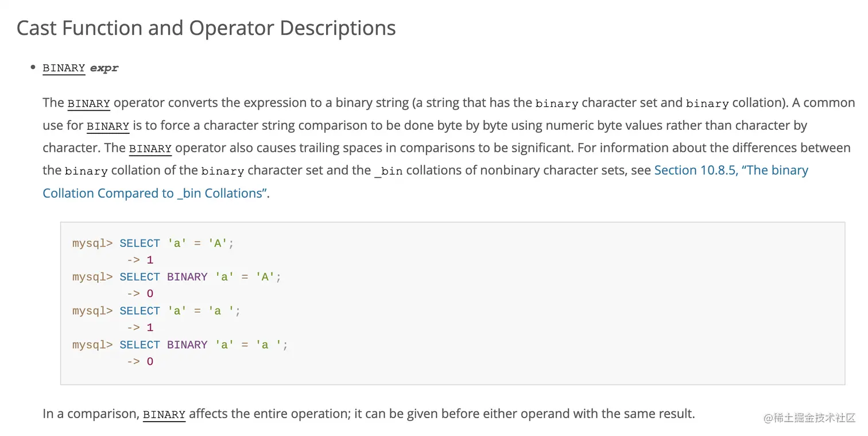This screenshot has width=868, height=436.
Task: Open the BINARY link in "The BINARY operator converts"
Action: [88, 103]
